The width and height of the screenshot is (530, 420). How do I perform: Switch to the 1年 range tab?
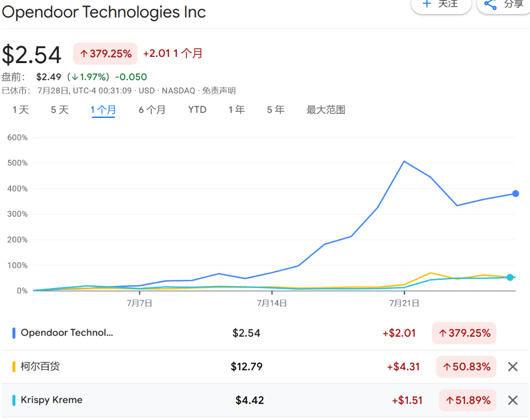237,110
